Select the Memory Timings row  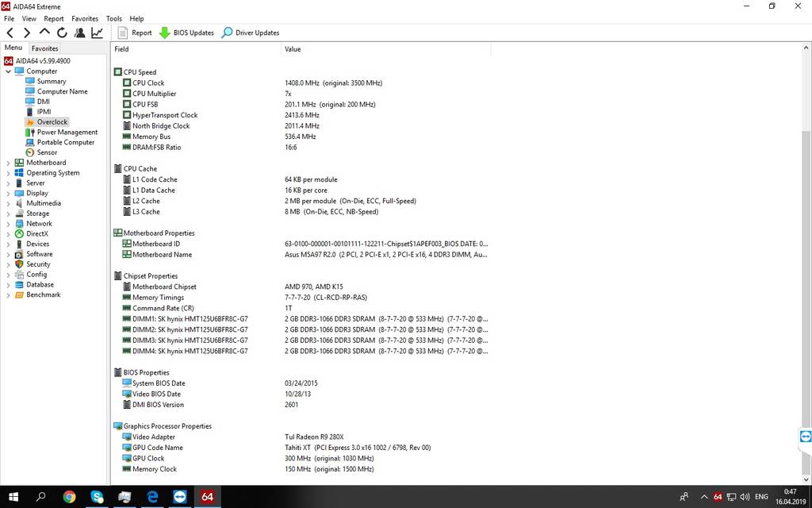click(x=301, y=298)
